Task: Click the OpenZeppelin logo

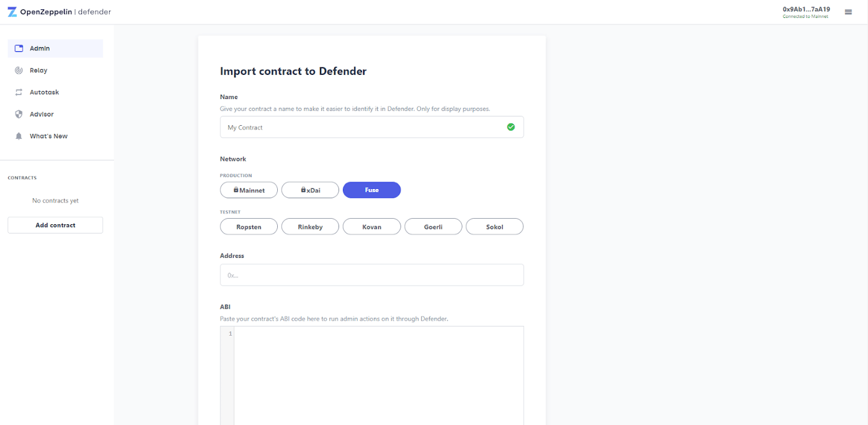Action: coord(12,11)
